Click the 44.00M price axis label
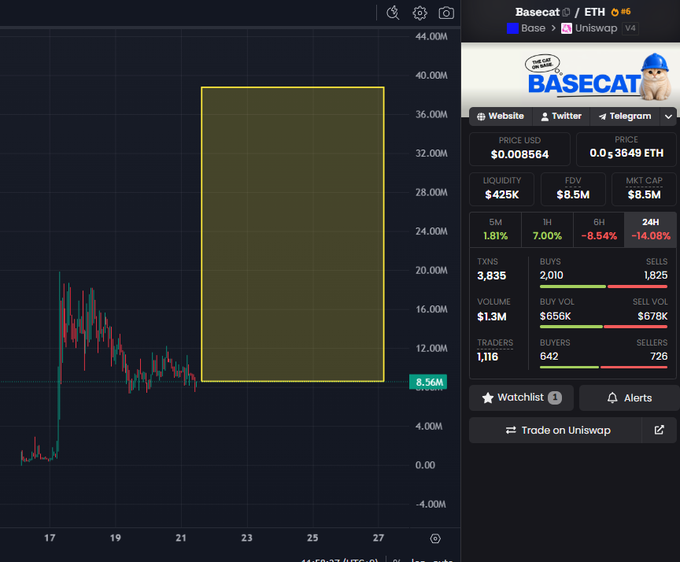This screenshot has height=562, width=680. 431,37
